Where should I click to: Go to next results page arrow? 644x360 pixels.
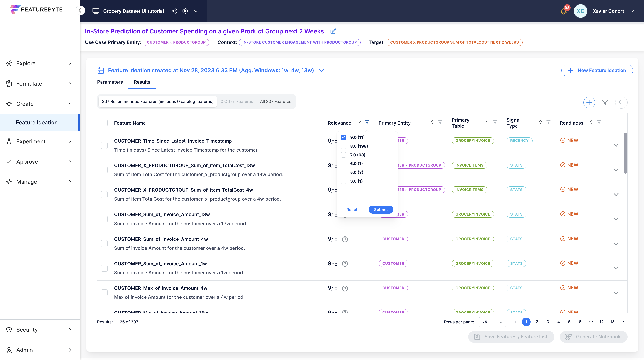coord(623,322)
